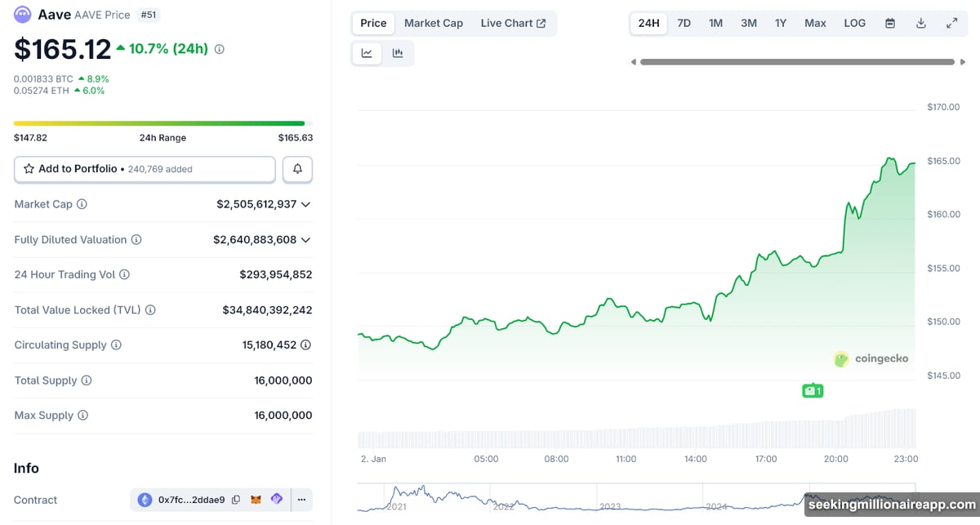The width and height of the screenshot is (980, 525).
Task: Select the 7D time range tab
Action: [x=684, y=23]
